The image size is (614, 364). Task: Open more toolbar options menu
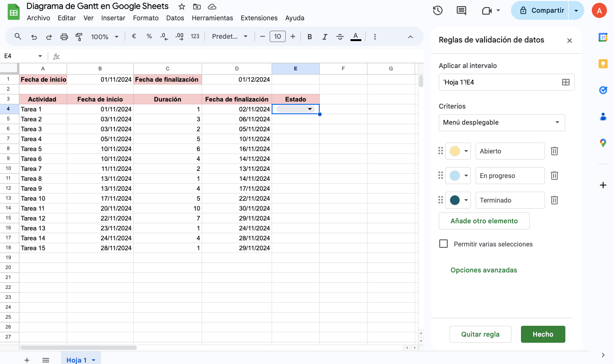pos(375,36)
